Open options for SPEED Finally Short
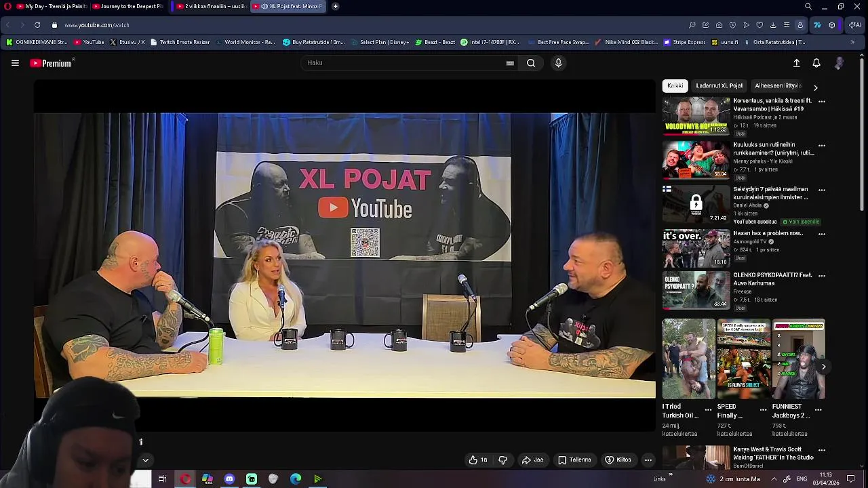This screenshot has width=868, height=488. click(x=763, y=410)
